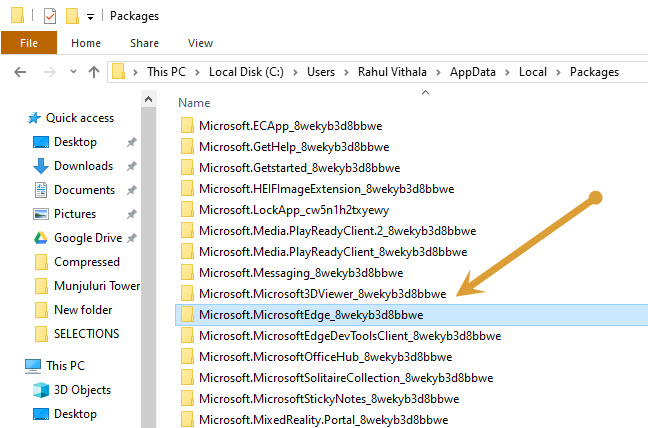
Task: Expand chevron after Local breadcrumb
Action: [558, 72]
